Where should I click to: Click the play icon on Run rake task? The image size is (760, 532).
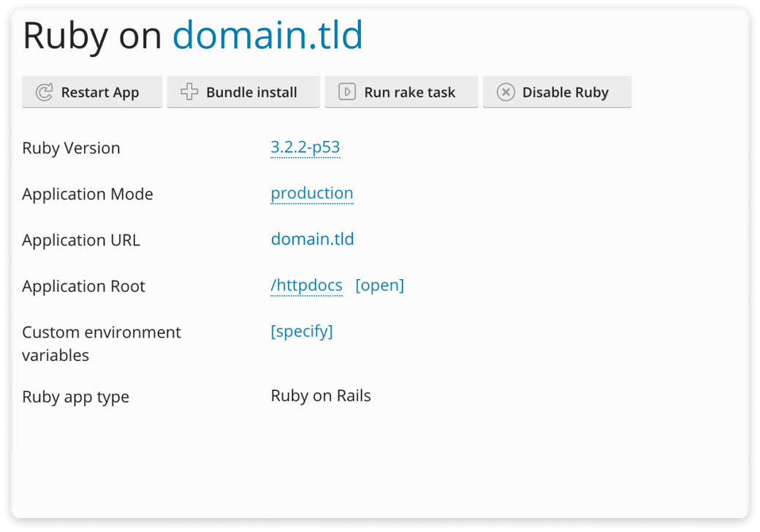coord(346,92)
